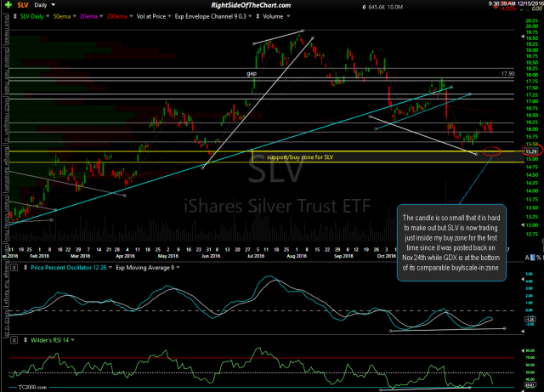Image resolution: width=544 pixels, height=392 pixels.
Task: Click the Mar 2016 date axis label
Action: point(80,256)
